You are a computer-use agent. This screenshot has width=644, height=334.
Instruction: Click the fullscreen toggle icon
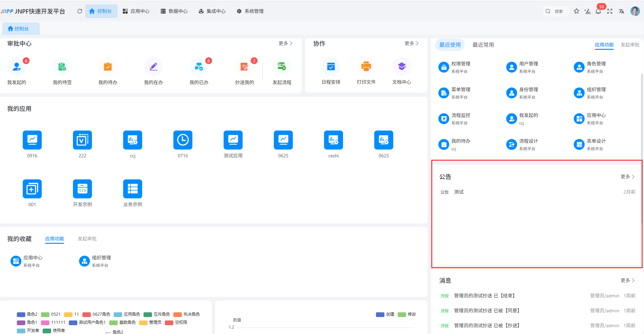[610, 11]
